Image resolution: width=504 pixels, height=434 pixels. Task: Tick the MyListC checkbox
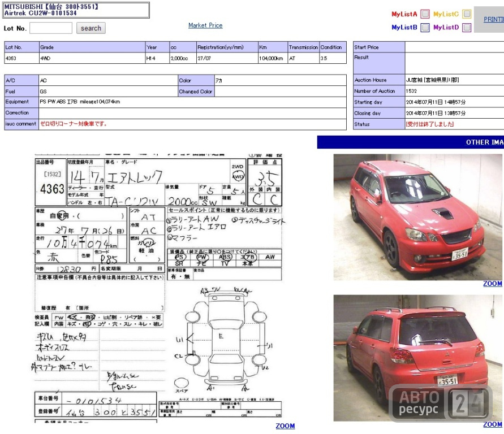click(x=467, y=14)
